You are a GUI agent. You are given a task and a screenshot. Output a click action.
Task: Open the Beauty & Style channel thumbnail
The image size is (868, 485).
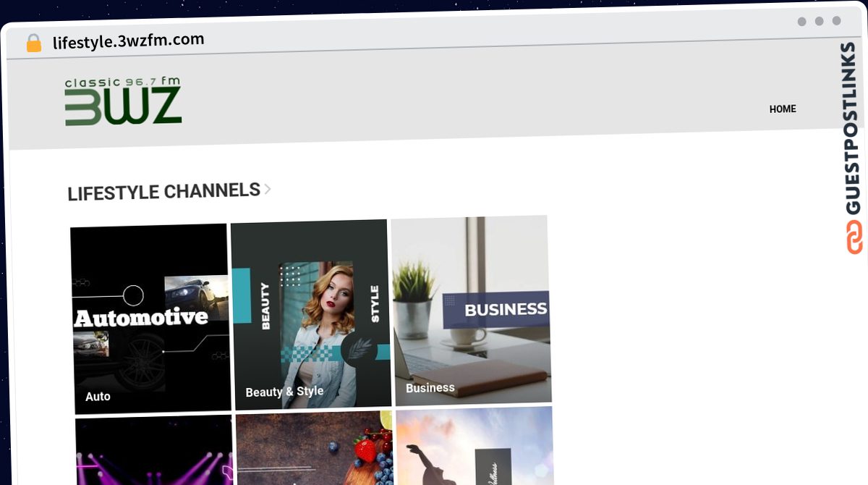311,315
